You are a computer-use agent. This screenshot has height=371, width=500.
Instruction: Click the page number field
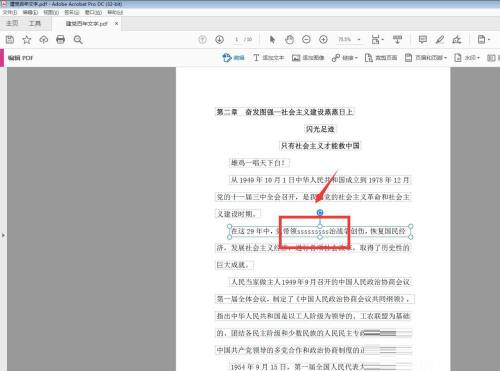(237, 40)
